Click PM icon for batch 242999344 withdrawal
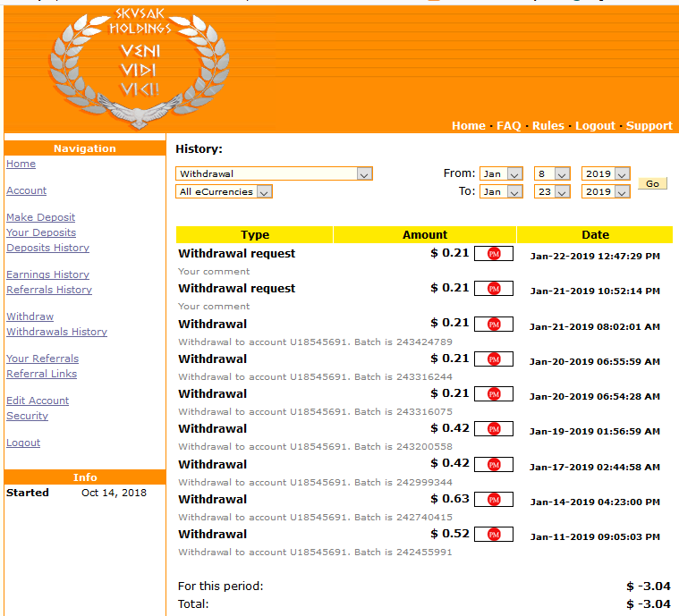This screenshot has height=616, width=679. [493, 464]
